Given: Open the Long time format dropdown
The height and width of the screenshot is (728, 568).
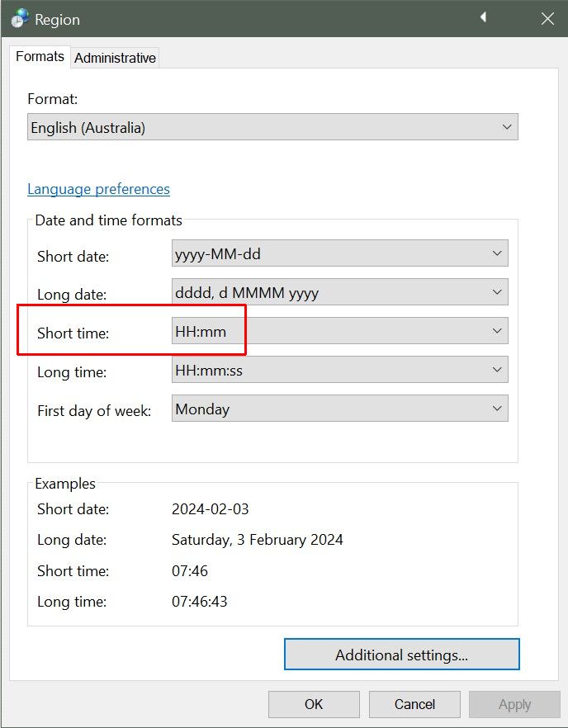Looking at the screenshot, I should (x=339, y=370).
